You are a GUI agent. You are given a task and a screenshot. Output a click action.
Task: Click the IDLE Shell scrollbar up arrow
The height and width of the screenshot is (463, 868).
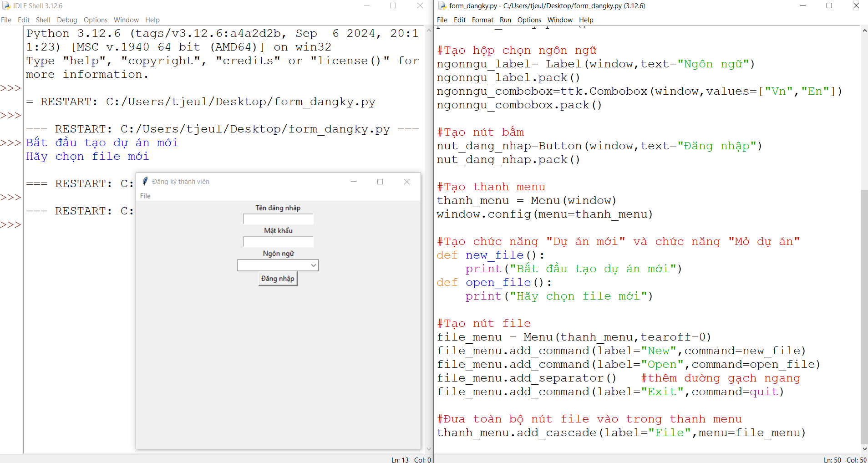tap(428, 31)
